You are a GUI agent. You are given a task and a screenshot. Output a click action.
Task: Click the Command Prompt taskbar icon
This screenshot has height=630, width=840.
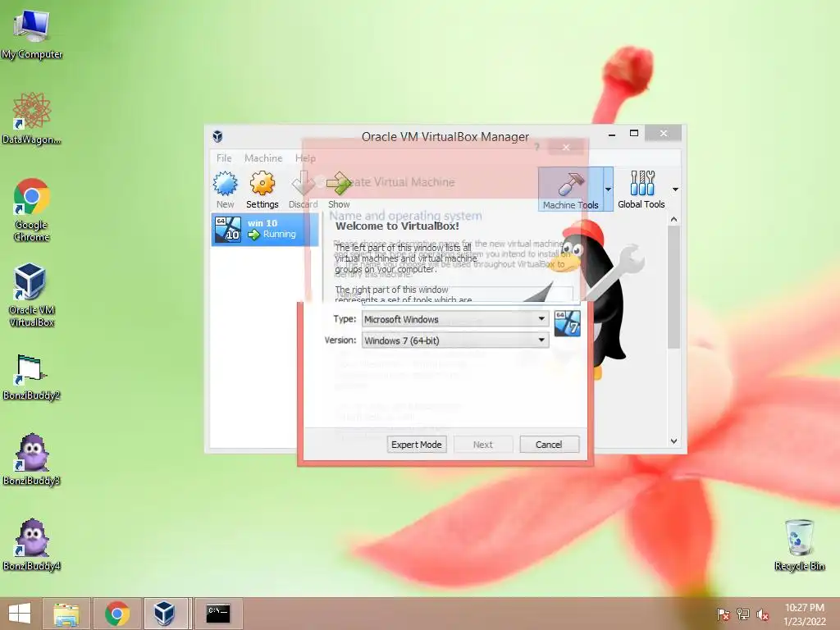tap(218, 614)
